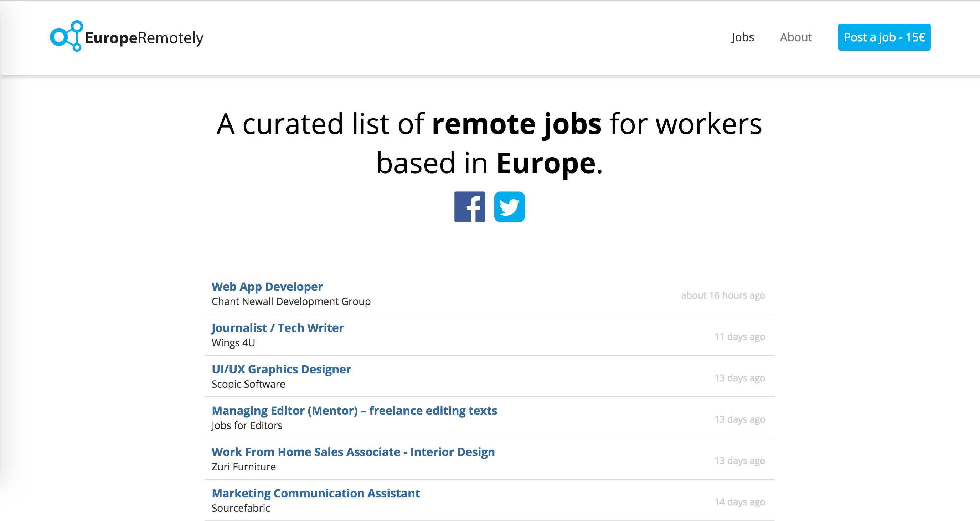This screenshot has width=980, height=521.
Task: Open the About page
Action: [x=795, y=37]
